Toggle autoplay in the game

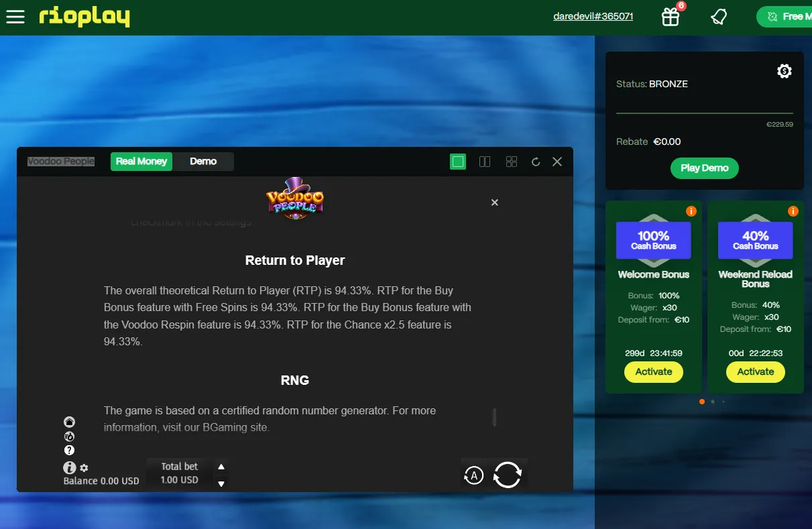click(x=474, y=475)
